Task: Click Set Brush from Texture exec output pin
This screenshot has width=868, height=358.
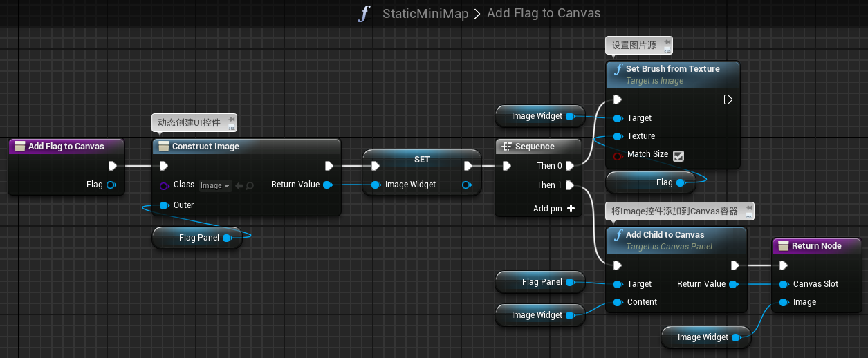Action: [728, 100]
